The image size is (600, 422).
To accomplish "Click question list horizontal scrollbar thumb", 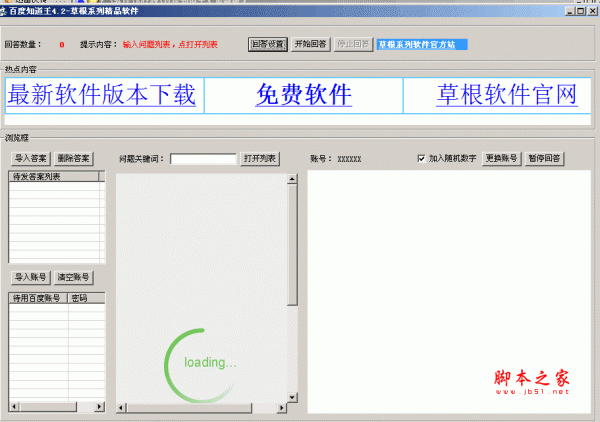I will click(189, 408).
